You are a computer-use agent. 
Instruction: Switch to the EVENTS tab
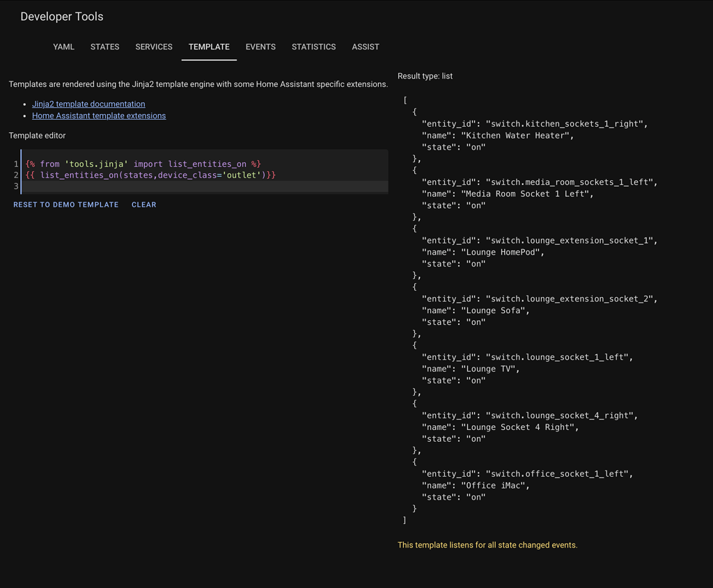[260, 47]
